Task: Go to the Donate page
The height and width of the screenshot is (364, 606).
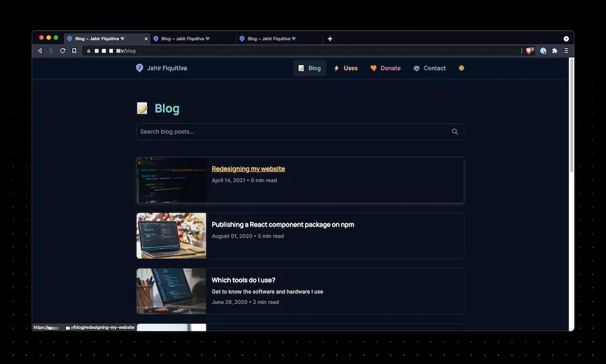Action: point(385,68)
